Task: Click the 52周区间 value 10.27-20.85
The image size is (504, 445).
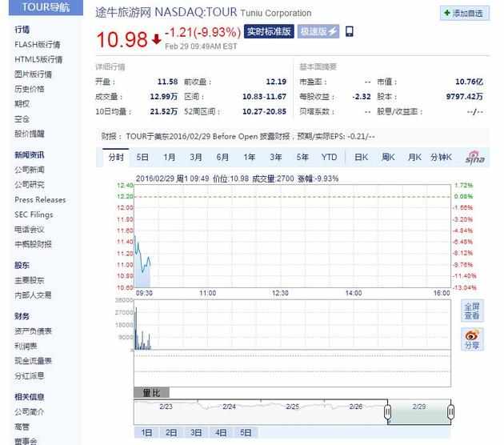Action: pos(264,111)
